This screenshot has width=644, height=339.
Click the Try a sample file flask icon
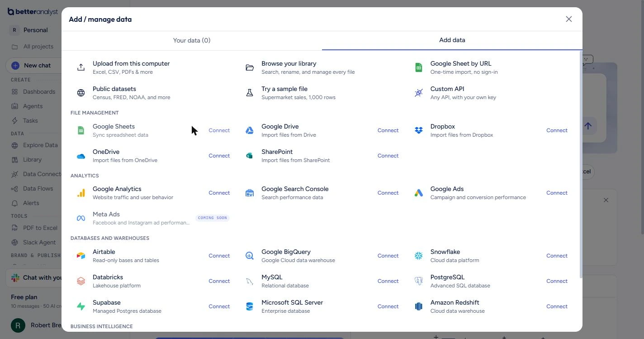pyautogui.click(x=250, y=93)
